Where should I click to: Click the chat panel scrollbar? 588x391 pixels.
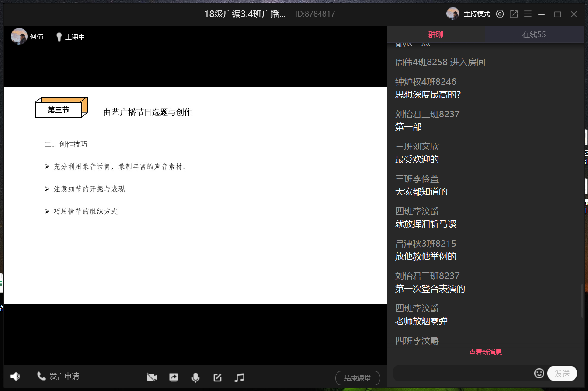pyautogui.click(x=582, y=301)
